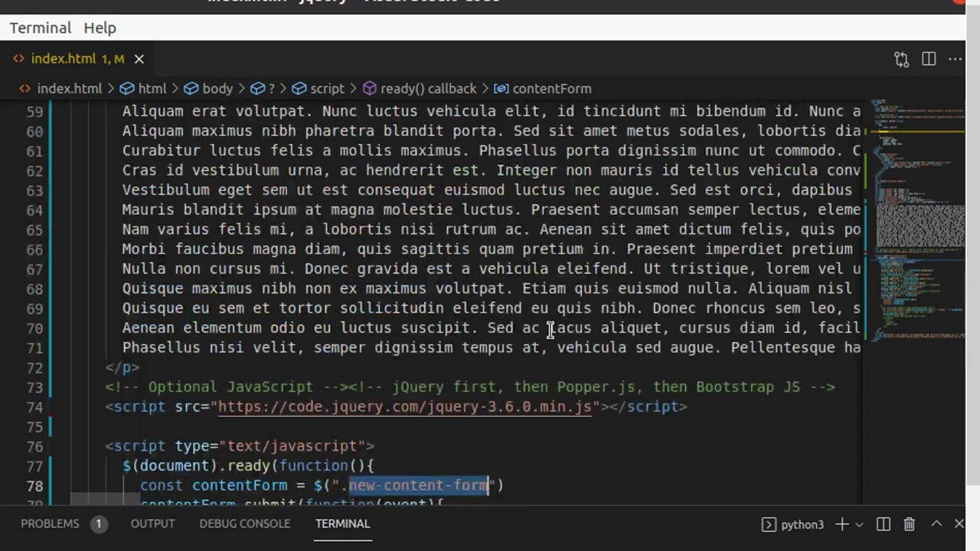Click the question mark breadcrumb item
This screenshot has height=551, width=980.
(x=263, y=89)
